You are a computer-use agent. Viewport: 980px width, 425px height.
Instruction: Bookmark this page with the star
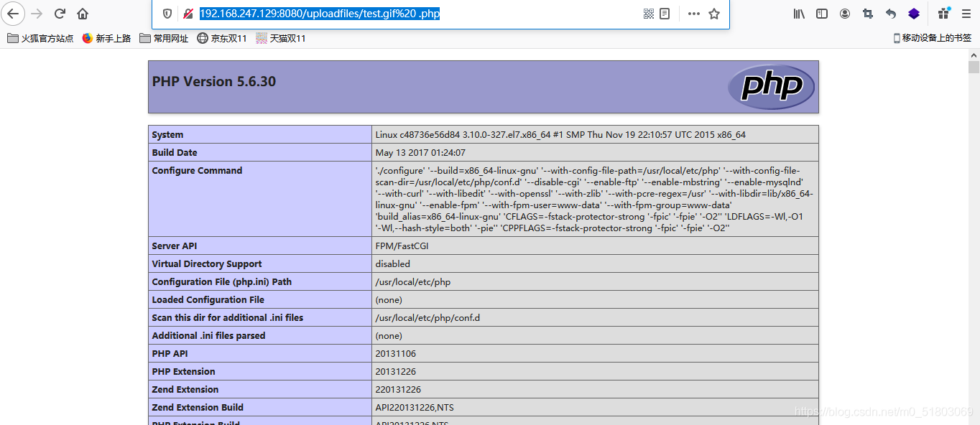(x=714, y=14)
